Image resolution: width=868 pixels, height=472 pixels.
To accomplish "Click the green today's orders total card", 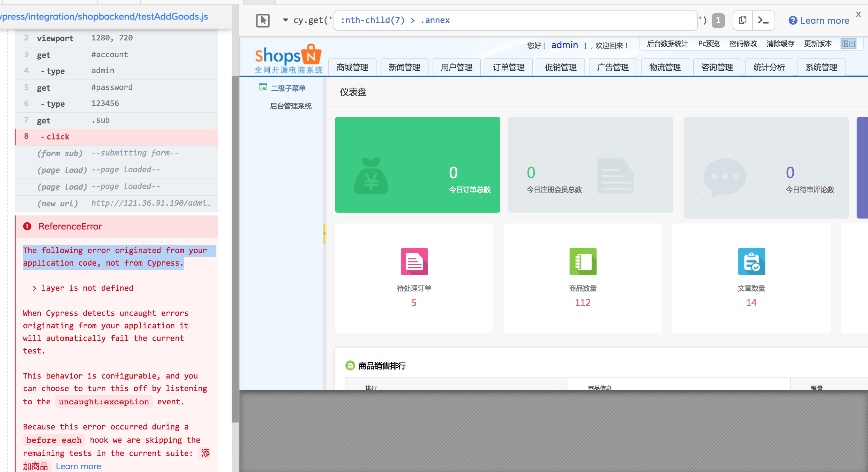I will 417,165.
